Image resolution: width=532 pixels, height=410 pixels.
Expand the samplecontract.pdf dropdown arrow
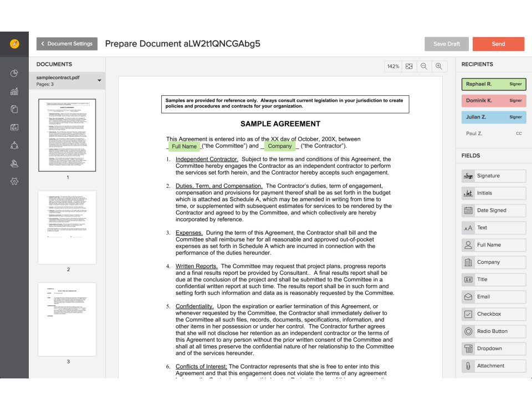coord(99,81)
